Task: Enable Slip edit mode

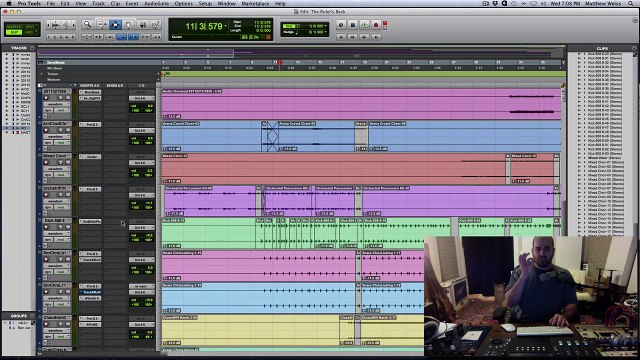Action: pyautogui.click(x=14, y=32)
